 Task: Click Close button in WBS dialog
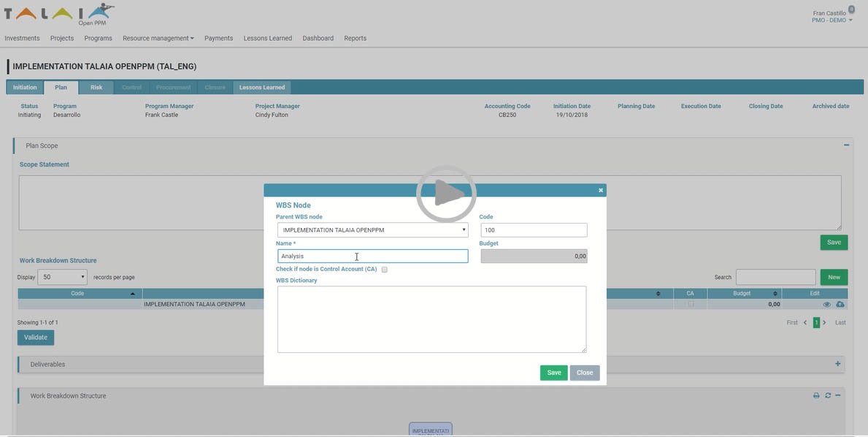585,373
